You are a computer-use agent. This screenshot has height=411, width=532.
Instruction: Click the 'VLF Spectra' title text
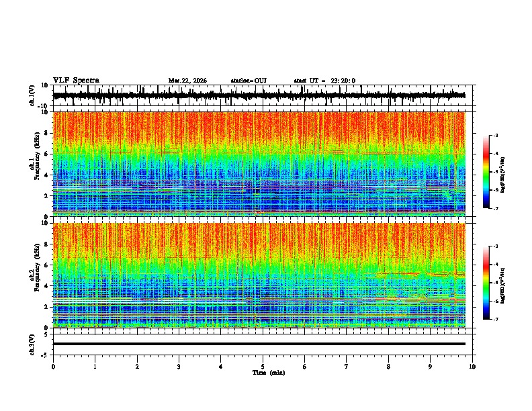[x=76, y=81]
